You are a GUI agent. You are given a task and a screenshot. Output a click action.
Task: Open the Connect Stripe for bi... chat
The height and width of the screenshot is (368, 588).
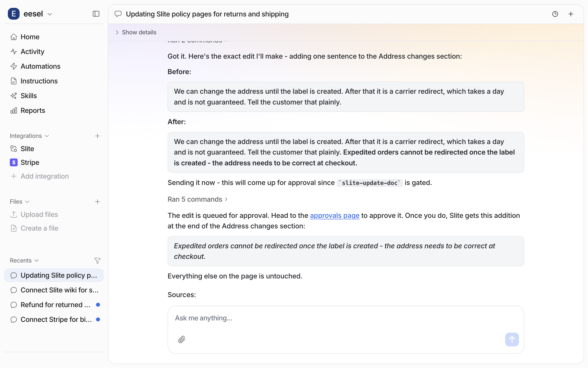coord(54,319)
